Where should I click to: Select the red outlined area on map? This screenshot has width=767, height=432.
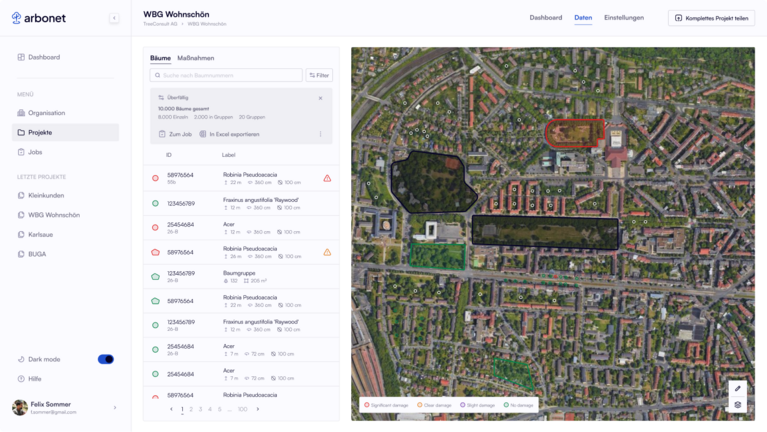pyautogui.click(x=575, y=133)
